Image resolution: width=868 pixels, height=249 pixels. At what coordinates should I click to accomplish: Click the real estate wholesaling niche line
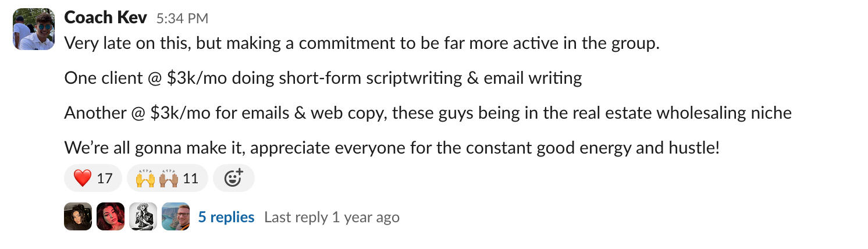(x=428, y=113)
